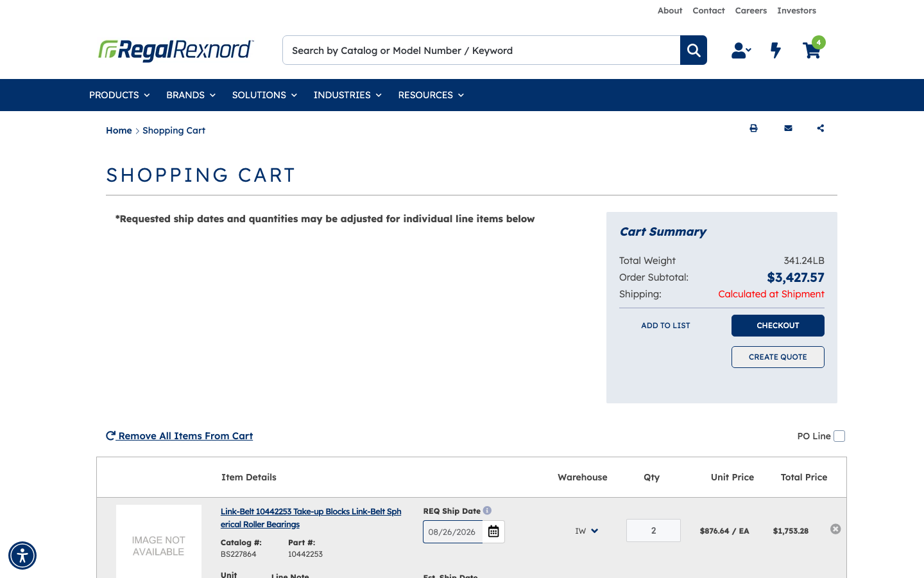This screenshot has height=578, width=924.
Task: Open the About link
Action: click(x=670, y=10)
